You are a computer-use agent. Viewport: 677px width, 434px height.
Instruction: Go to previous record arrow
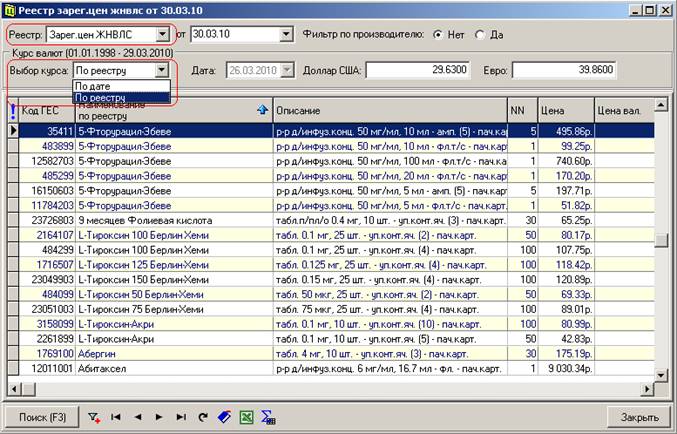(138, 416)
